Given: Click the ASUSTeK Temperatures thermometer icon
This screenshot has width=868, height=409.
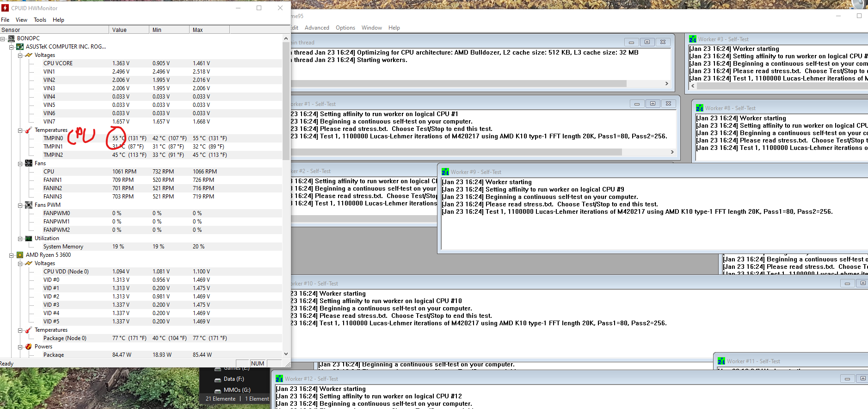Looking at the screenshot, I should coord(29,130).
